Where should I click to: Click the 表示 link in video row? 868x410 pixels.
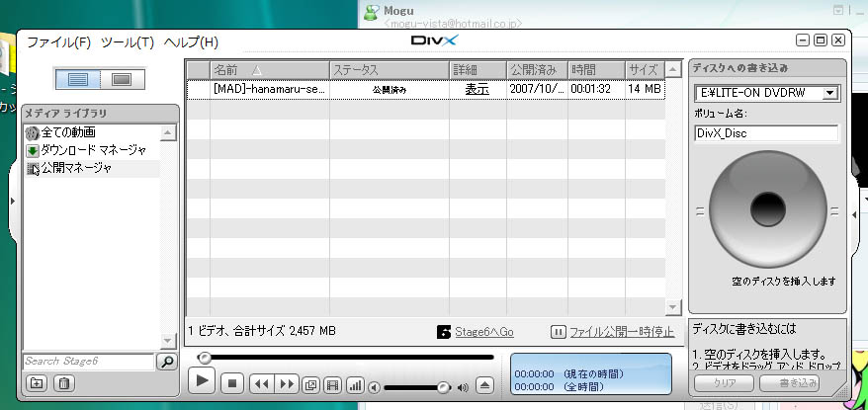(x=477, y=89)
